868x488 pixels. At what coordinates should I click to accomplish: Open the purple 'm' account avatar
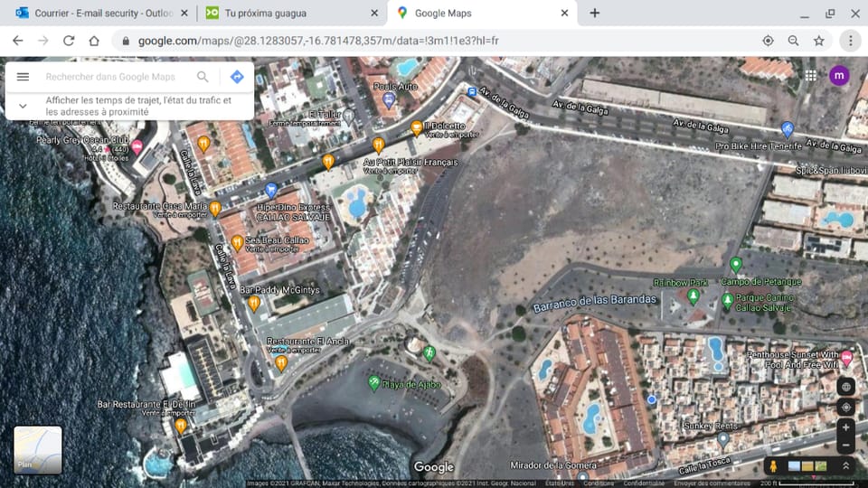coord(839,76)
